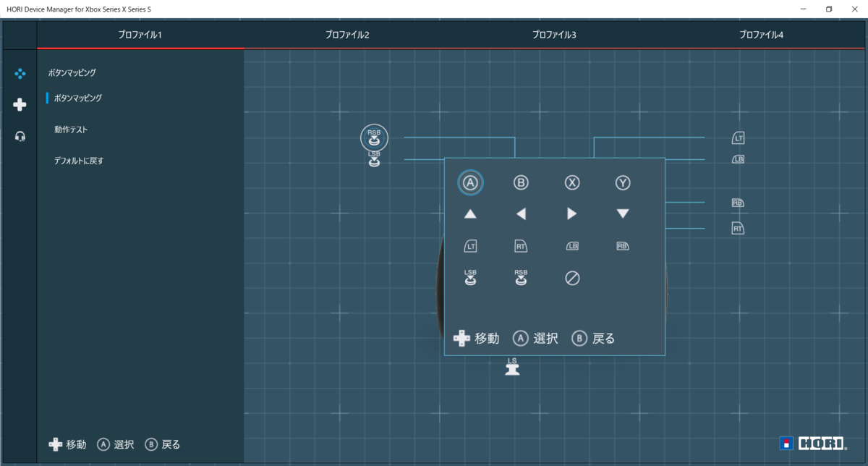Select ボタンマッピング item marked with blue bar
The width and height of the screenshot is (868, 466).
[x=78, y=98]
